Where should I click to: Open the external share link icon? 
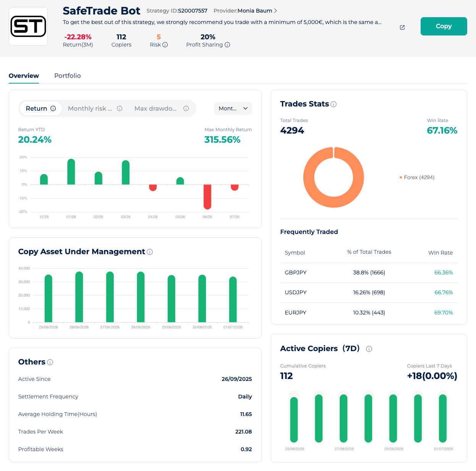click(402, 27)
